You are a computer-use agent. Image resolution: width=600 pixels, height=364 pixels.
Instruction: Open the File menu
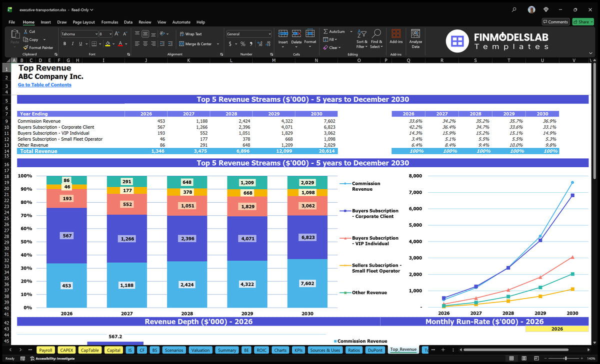tap(11, 22)
